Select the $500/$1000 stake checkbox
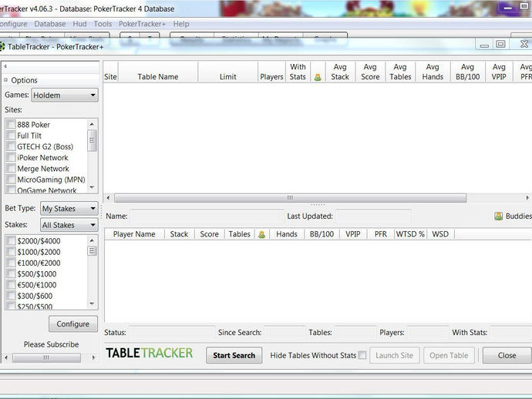 click(x=12, y=273)
